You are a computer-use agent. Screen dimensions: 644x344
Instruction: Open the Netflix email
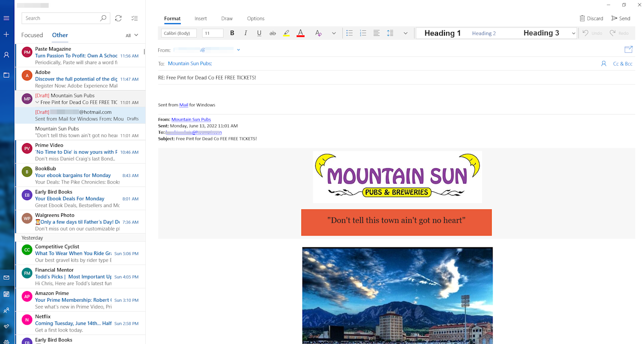coord(80,323)
